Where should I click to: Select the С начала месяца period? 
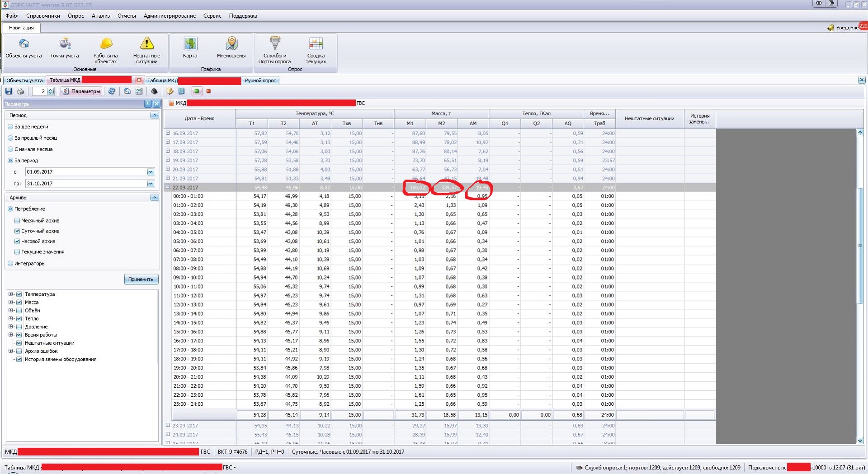[x=30, y=149]
